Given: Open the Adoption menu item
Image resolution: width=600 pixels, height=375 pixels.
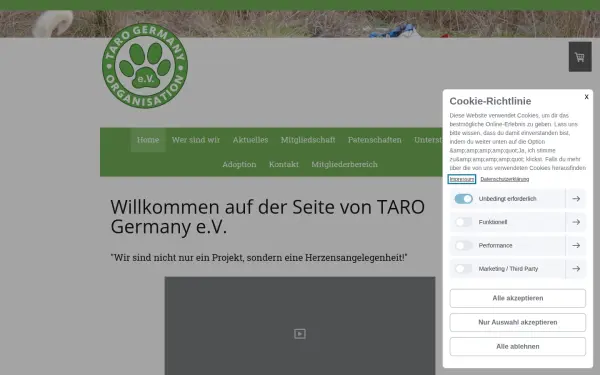Looking at the screenshot, I should [239, 164].
